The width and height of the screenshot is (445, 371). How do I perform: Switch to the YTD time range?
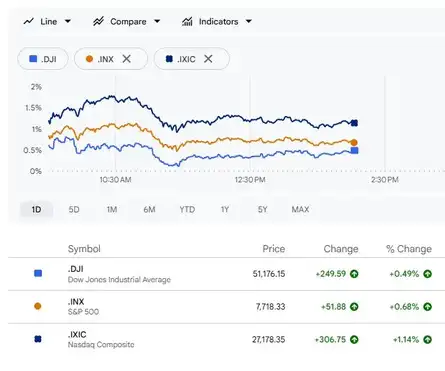(187, 210)
